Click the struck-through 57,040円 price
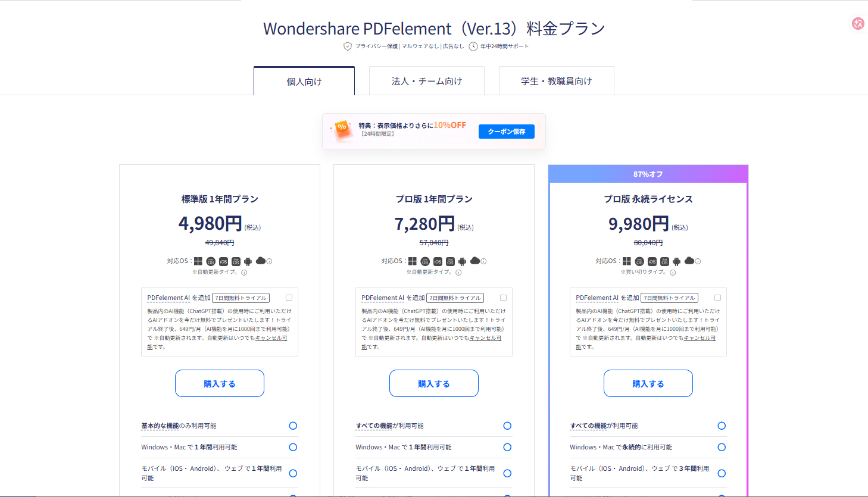The height and width of the screenshot is (497, 868). (434, 243)
